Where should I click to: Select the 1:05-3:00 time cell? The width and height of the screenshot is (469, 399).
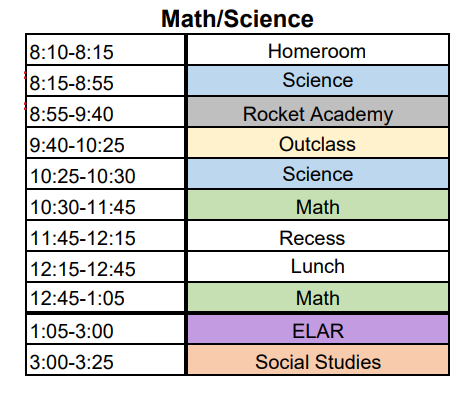coord(105,329)
